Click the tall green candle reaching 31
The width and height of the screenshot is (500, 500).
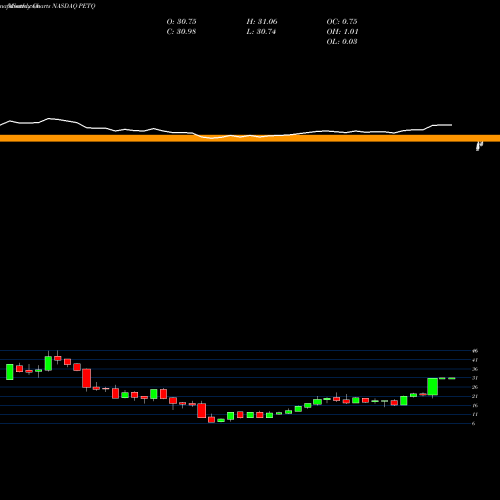(x=433, y=387)
